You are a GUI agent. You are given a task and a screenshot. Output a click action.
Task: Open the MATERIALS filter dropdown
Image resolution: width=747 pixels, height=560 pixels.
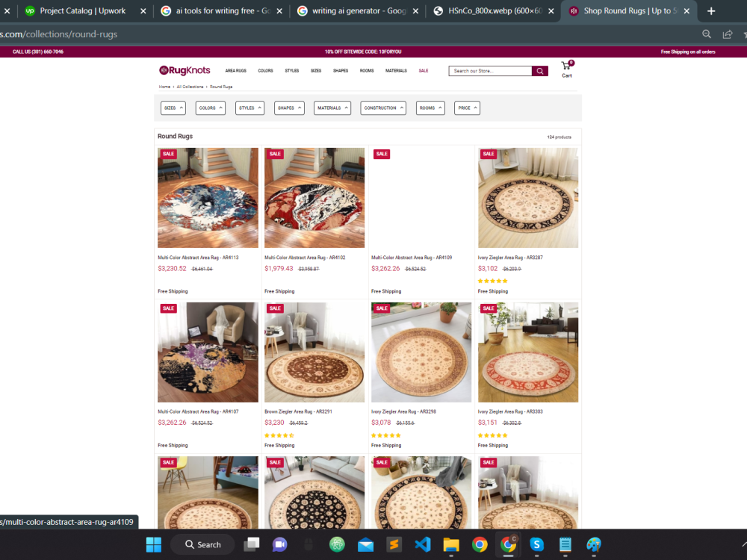pos(332,108)
